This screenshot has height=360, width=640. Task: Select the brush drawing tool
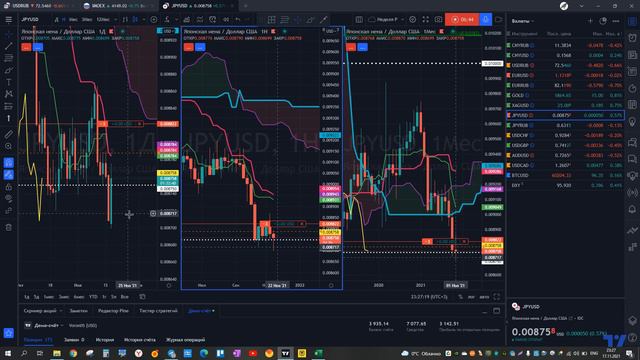point(9,70)
